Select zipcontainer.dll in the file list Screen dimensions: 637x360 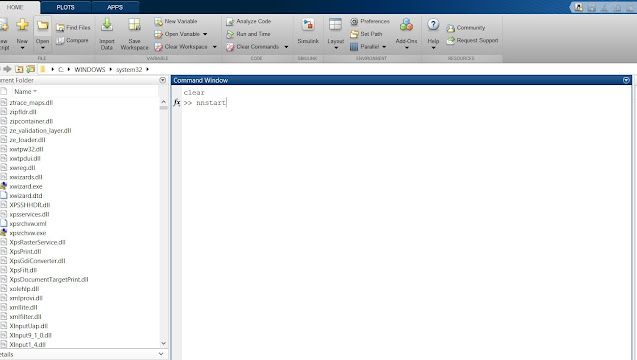31,121
